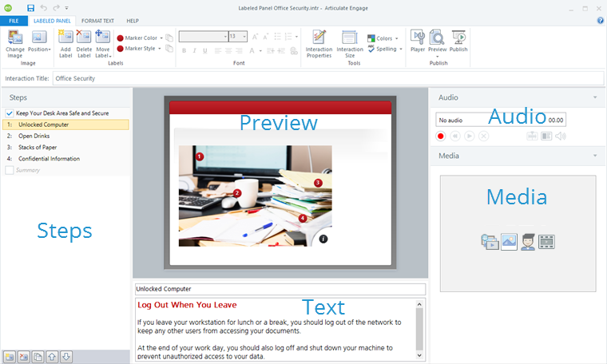Click the add video icon in Media
This screenshot has width=607, height=364.
click(546, 242)
